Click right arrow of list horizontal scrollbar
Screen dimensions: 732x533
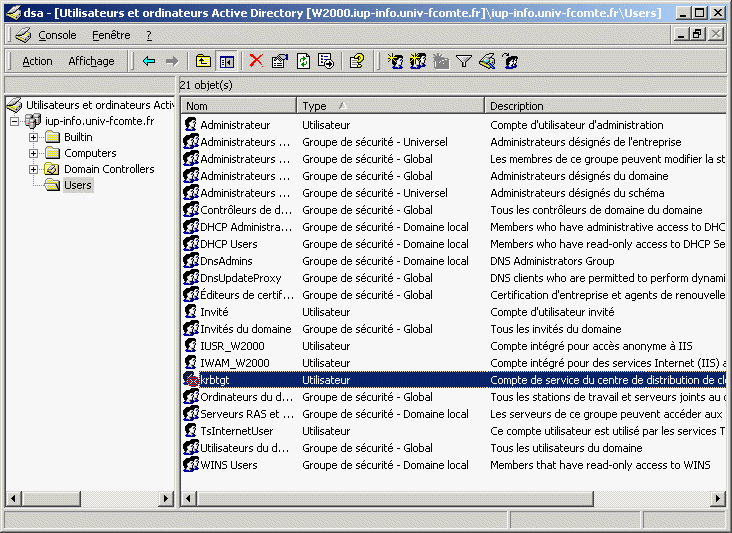coord(718,499)
